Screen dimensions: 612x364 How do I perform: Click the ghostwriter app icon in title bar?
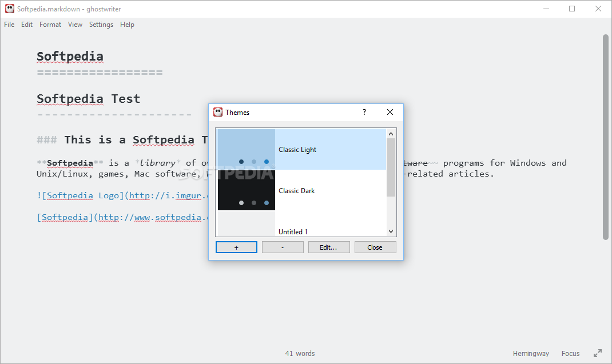[10, 9]
